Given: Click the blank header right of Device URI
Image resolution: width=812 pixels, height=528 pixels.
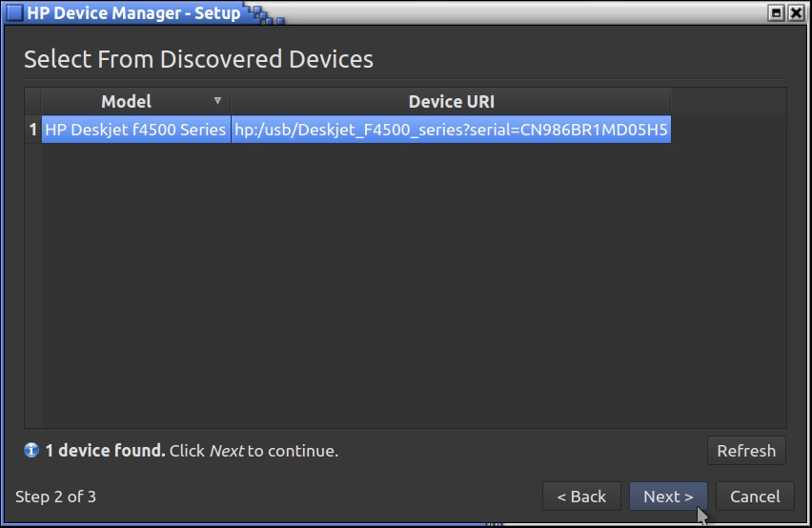Looking at the screenshot, I should 728,101.
